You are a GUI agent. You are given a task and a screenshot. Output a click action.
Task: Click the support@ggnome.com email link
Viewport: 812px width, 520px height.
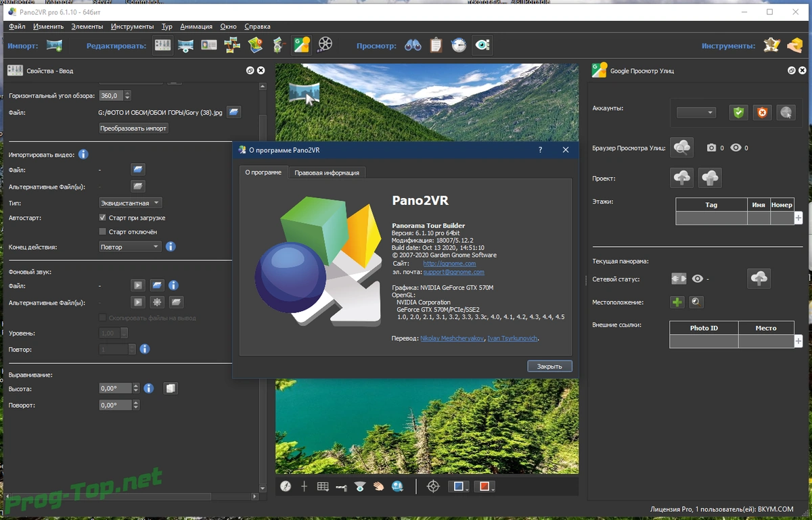click(453, 272)
